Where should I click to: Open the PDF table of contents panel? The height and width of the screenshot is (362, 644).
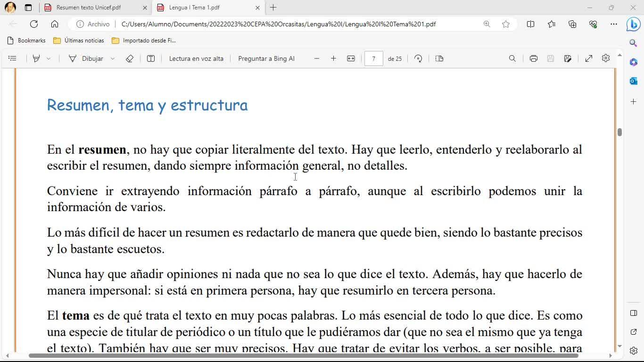[x=13, y=58]
